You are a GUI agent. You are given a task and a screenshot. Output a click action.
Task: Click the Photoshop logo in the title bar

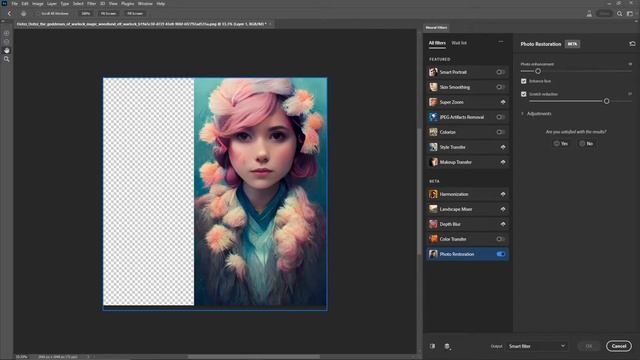coord(4,3)
